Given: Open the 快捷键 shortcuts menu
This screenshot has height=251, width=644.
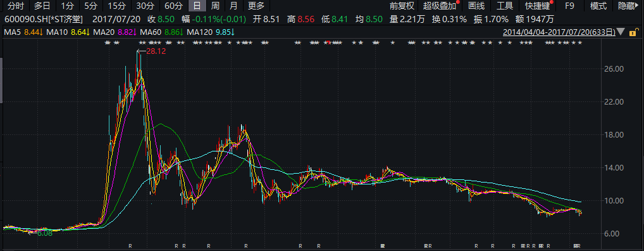Looking at the screenshot, I should (x=537, y=6).
